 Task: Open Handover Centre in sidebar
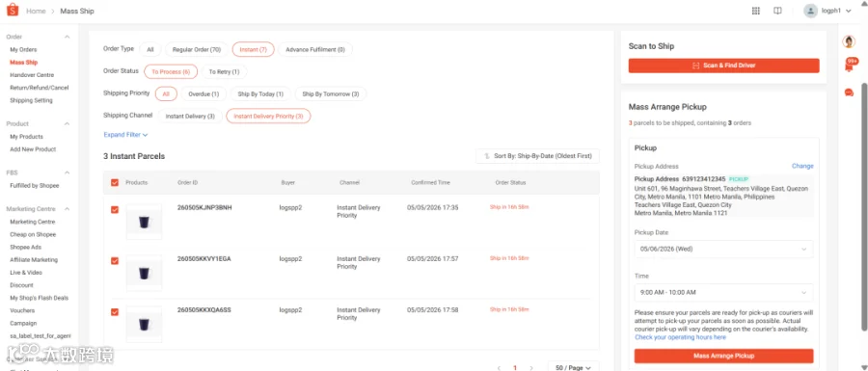coord(32,75)
